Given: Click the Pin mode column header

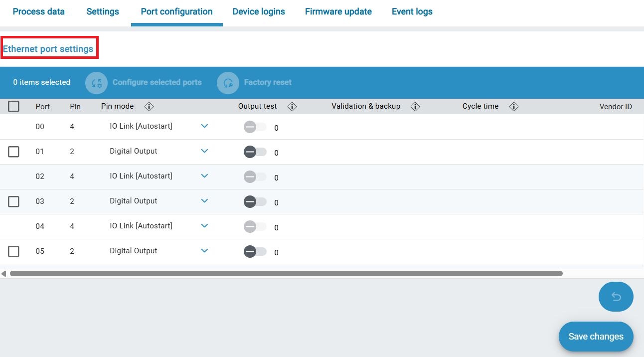Looking at the screenshot, I should tap(117, 106).
